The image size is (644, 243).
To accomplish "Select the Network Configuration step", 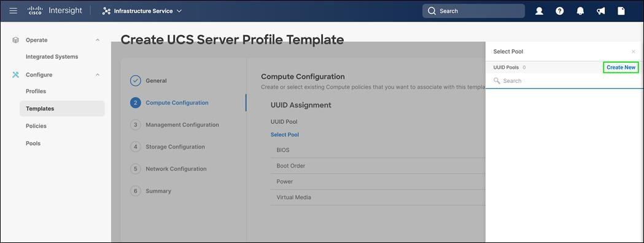I will pos(168,169).
